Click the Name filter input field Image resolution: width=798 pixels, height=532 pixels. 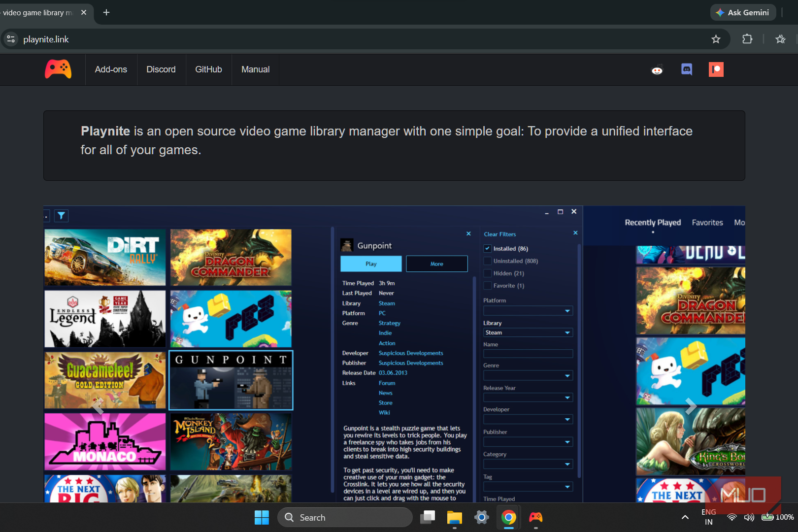coord(528,354)
